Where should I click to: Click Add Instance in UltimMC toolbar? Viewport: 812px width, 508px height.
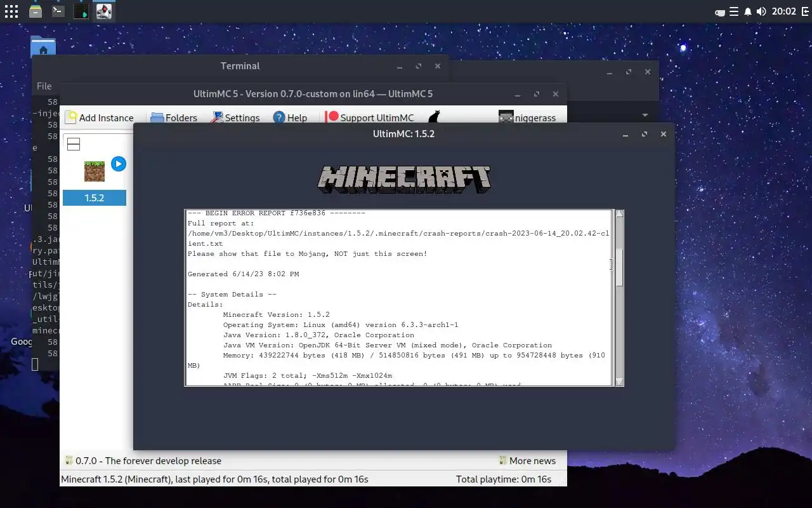point(100,117)
